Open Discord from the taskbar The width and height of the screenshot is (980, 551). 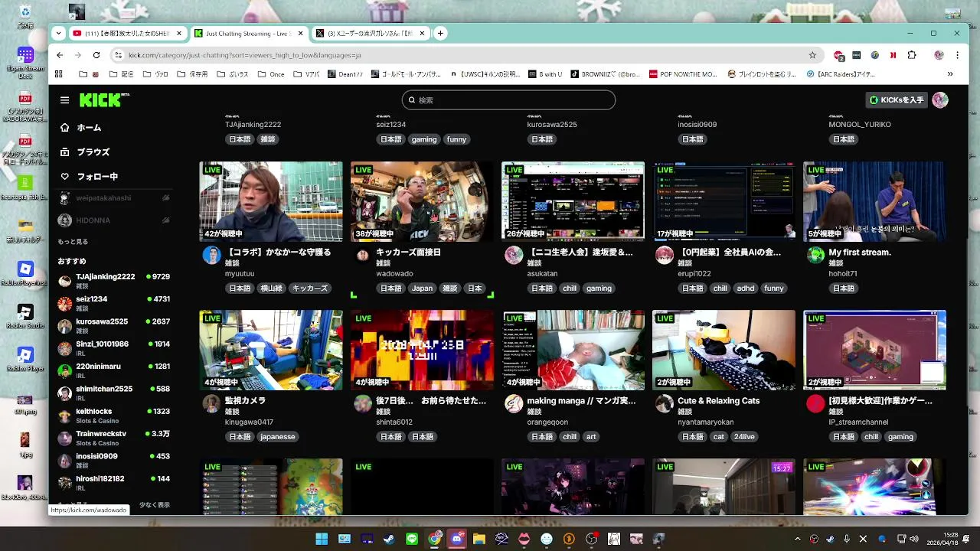point(457,539)
